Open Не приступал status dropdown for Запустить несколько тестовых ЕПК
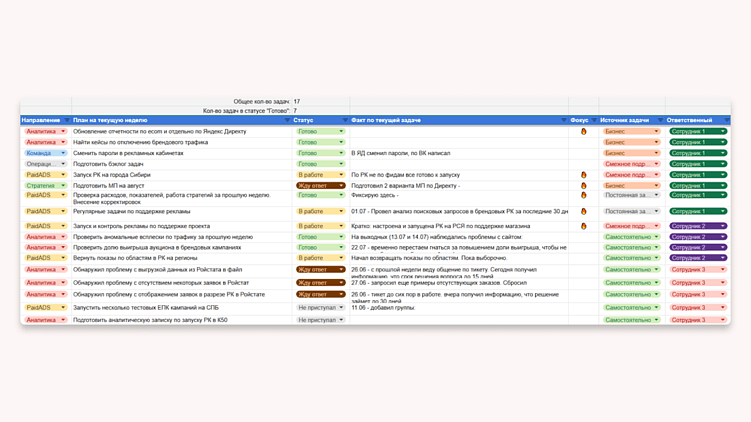This screenshot has height=422, width=751. click(x=320, y=308)
